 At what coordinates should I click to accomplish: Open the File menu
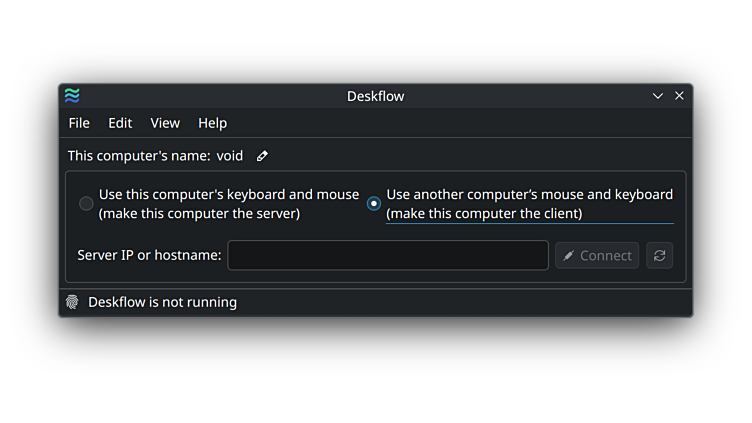79,123
